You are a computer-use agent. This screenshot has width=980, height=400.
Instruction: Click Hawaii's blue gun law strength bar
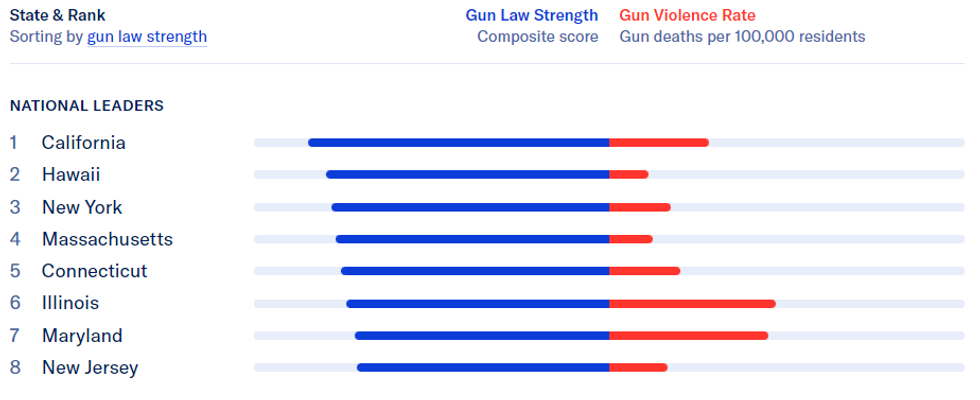pyautogui.click(x=468, y=175)
